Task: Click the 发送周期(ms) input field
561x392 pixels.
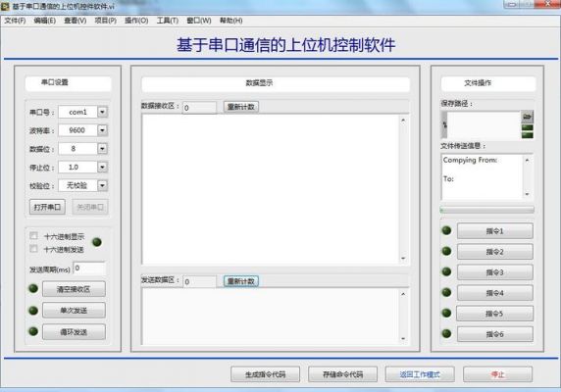Action: point(89,269)
